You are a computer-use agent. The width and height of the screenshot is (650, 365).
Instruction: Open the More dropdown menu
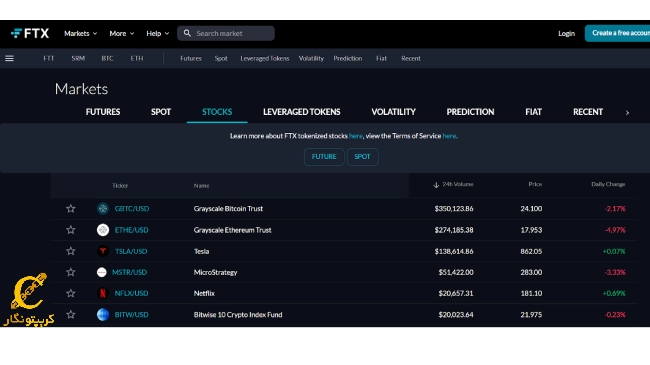tap(121, 33)
